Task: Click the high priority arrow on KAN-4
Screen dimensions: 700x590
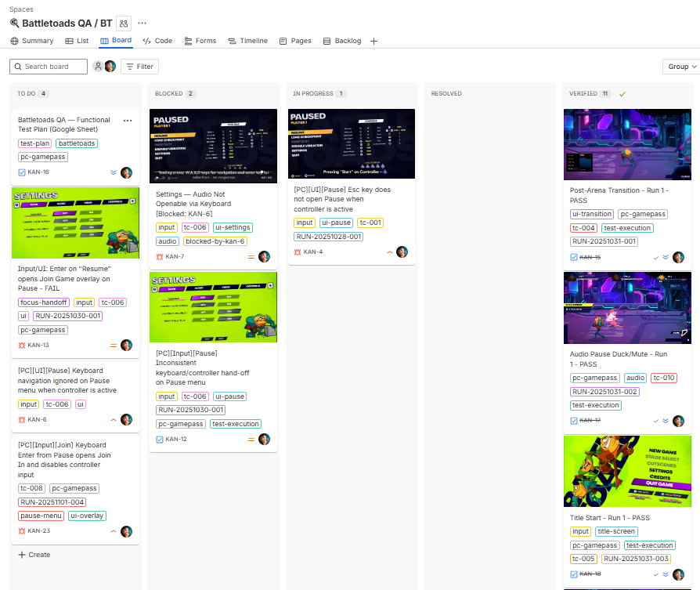Action: click(x=390, y=252)
